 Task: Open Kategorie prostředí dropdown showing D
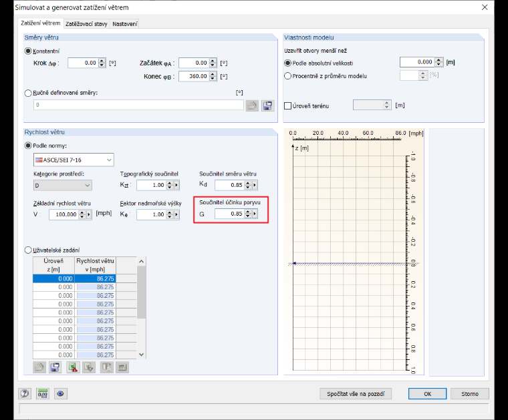pyautogui.click(x=63, y=186)
